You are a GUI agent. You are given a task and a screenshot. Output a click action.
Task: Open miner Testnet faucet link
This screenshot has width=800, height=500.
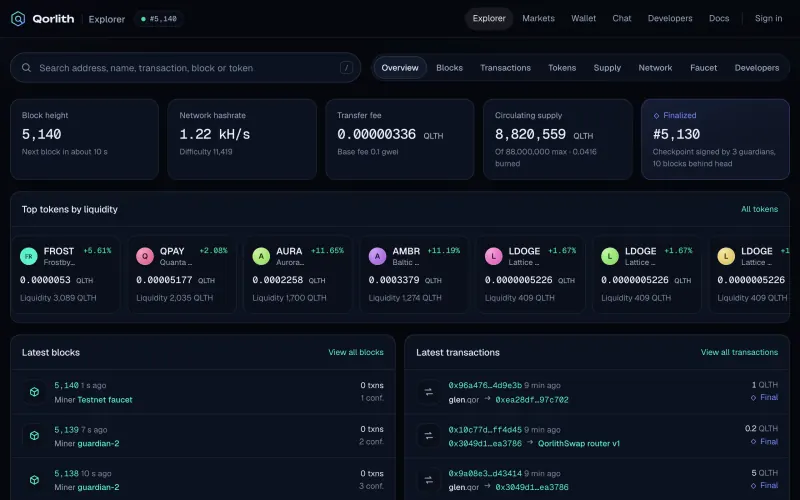[105, 400]
